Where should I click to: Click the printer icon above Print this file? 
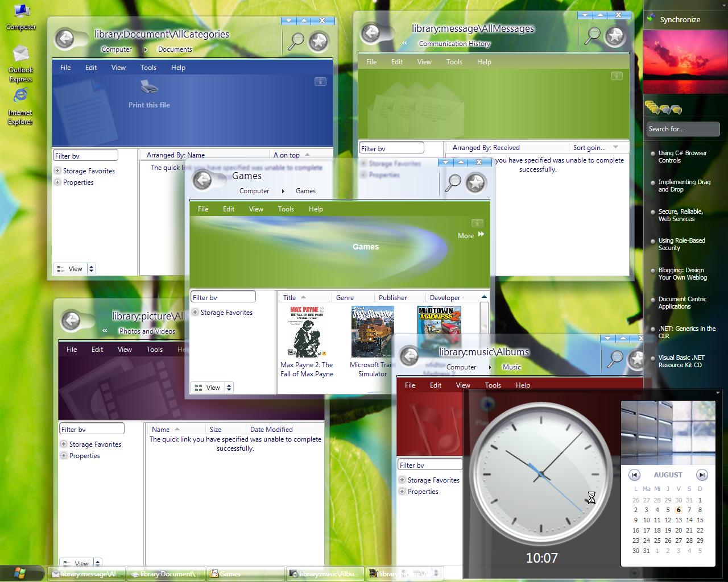point(149,87)
